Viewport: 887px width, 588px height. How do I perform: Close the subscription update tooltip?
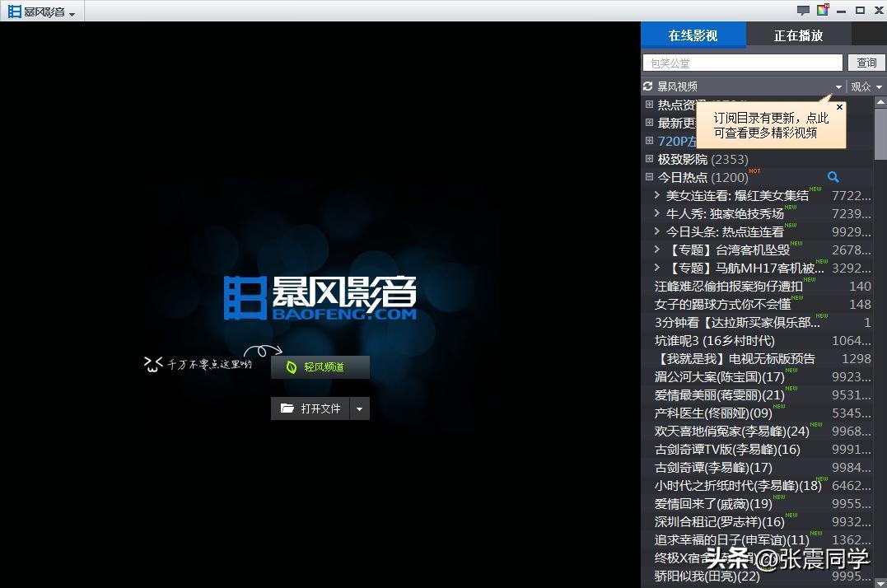(x=839, y=106)
